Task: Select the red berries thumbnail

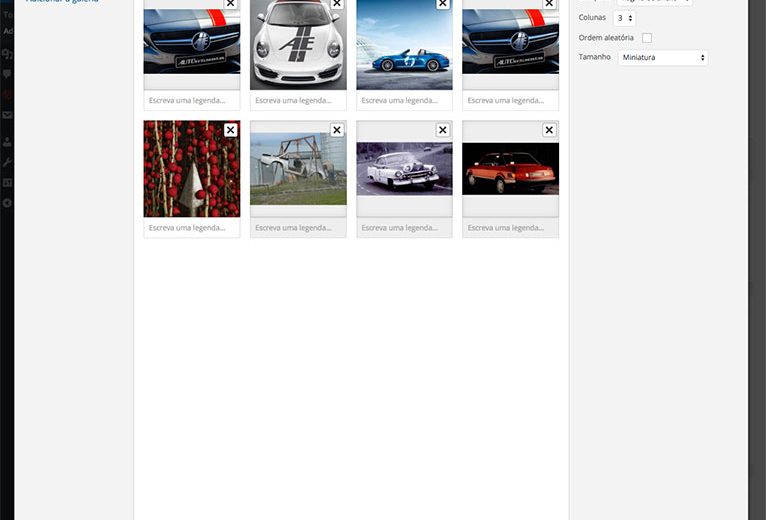Action: click(191, 170)
